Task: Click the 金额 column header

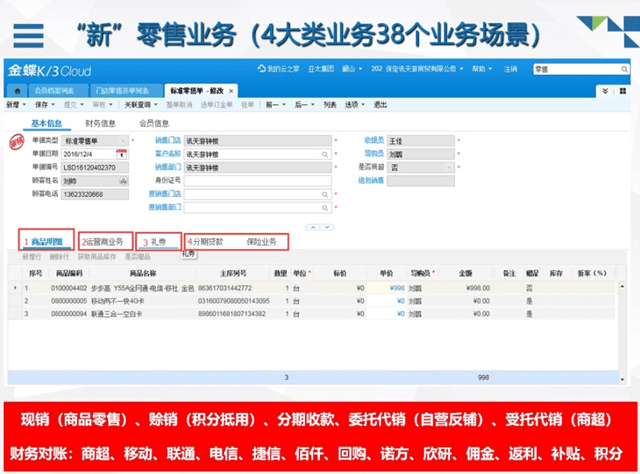Action: click(x=465, y=273)
